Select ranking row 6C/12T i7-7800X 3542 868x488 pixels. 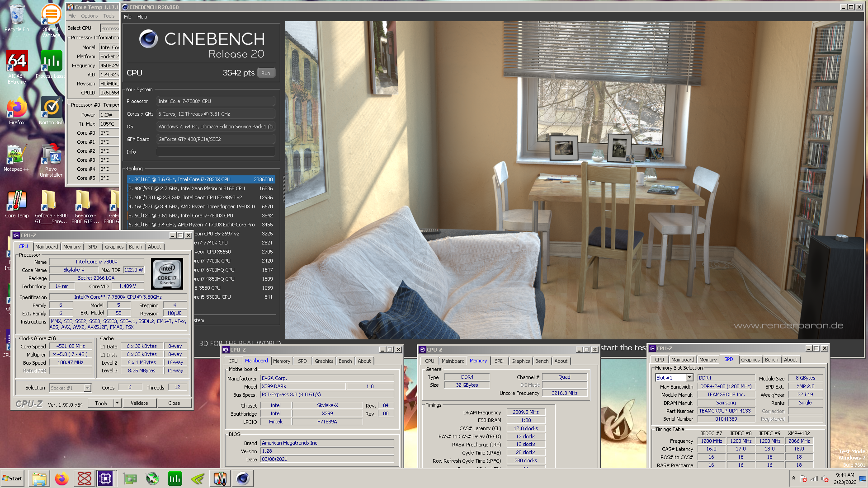(x=201, y=216)
